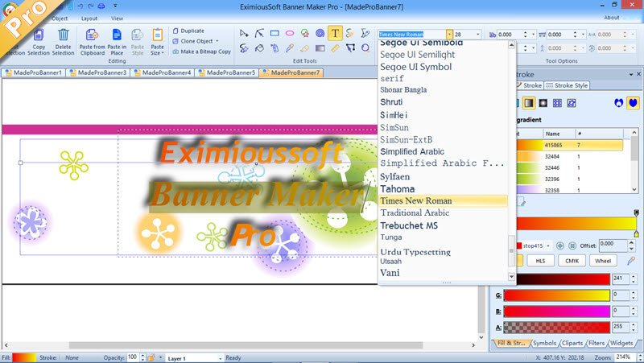
Task: Switch to MadeProBanner4 document tab
Action: point(163,72)
